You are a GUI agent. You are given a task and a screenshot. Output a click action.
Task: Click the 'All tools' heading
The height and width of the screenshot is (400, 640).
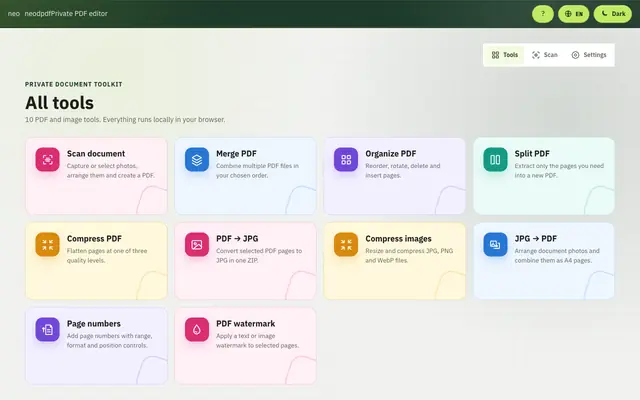[x=60, y=102]
